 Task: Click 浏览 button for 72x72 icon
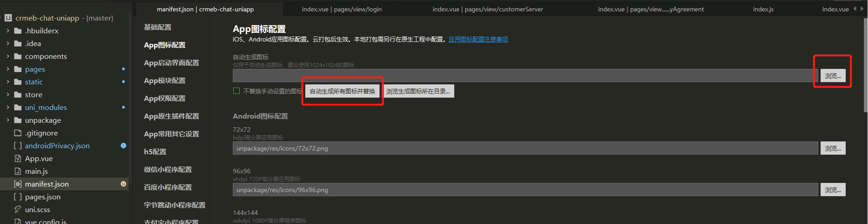pyautogui.click(x=833, y=148)
